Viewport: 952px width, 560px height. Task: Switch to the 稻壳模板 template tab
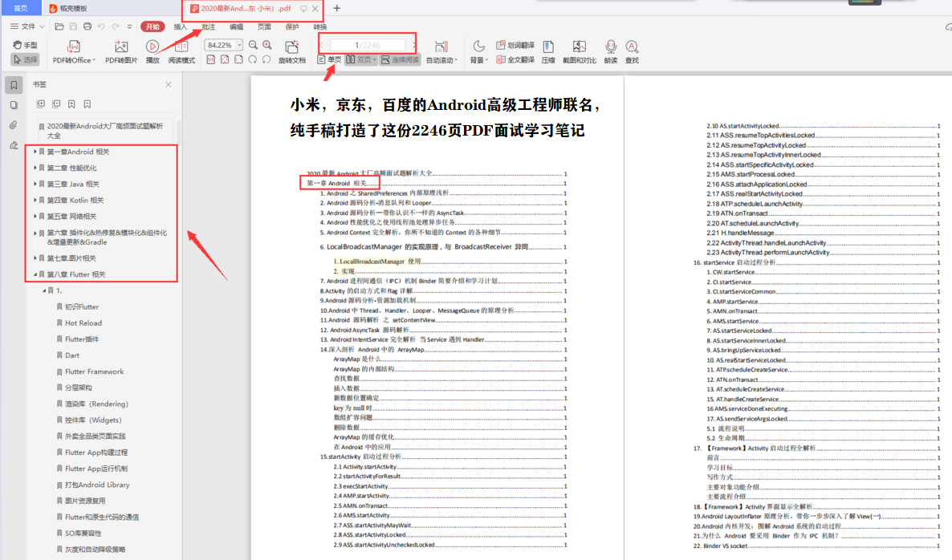68,9
